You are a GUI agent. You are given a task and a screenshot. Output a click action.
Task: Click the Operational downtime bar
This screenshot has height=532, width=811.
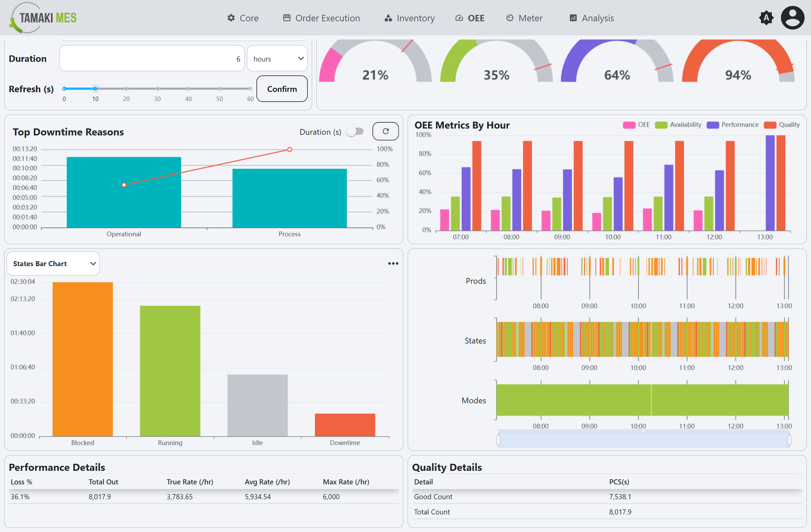pos(124,192)
